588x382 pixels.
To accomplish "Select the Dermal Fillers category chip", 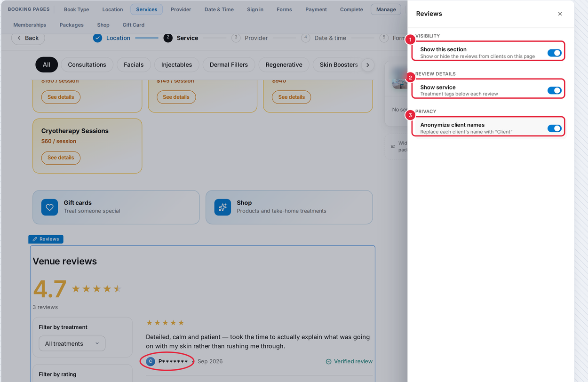I will pyautogui.click(x=229, y=64).
